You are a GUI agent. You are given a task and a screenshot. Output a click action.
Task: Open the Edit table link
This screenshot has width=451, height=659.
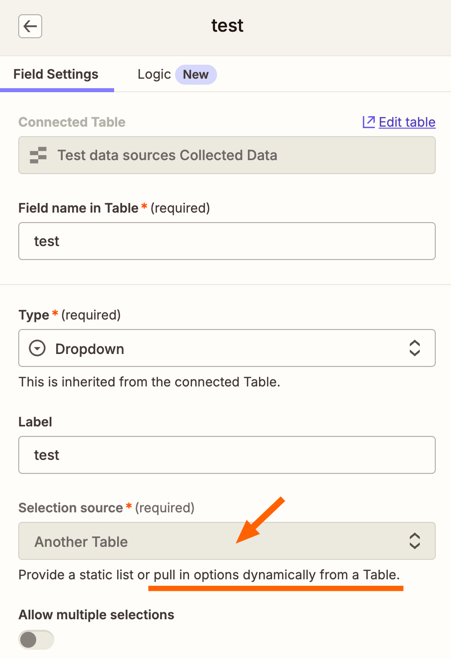point(407,122)
